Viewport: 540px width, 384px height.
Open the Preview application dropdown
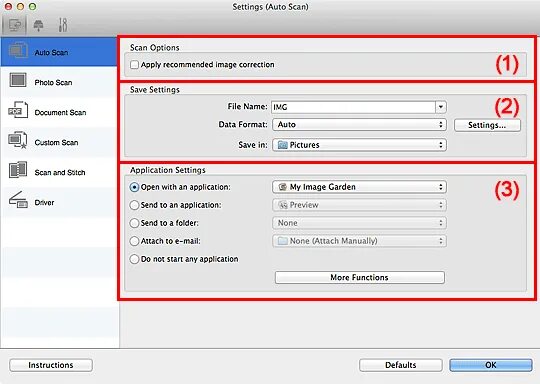point(359,205)
